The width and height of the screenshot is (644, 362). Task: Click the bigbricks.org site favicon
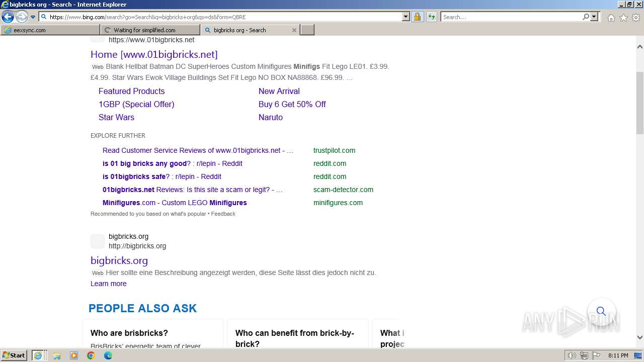coord(98,241)
